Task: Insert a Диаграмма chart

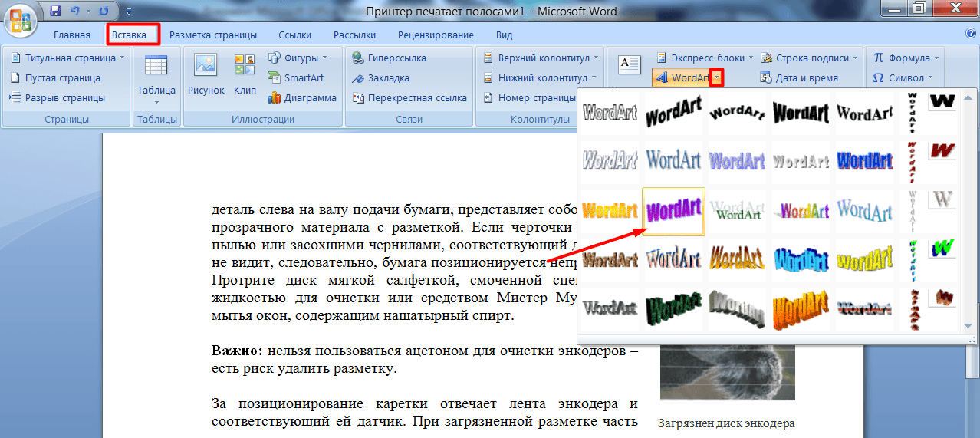Action: tap(302, 97)
